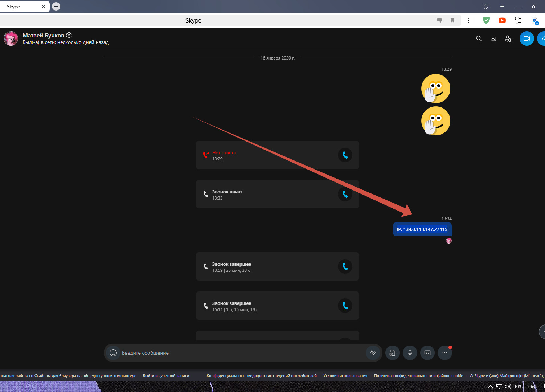Screen dimensions: 545x392
Task: Start a video call with Матвей Бучков
Action: 527,38
